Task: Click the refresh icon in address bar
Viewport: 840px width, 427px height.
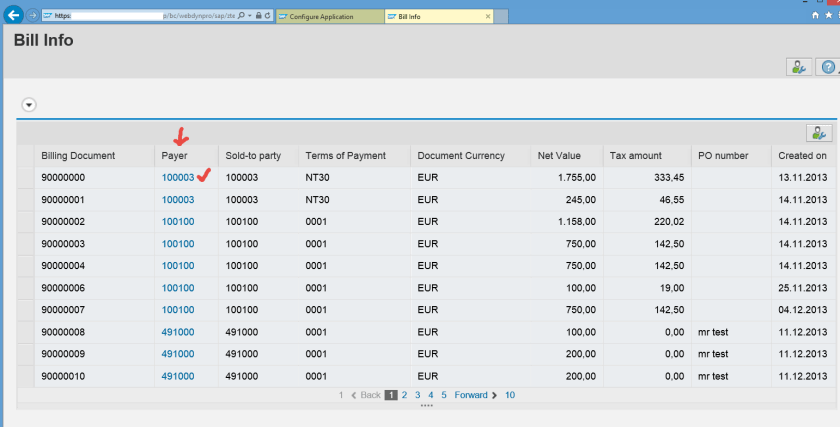Action: click(x=268, y=16)
